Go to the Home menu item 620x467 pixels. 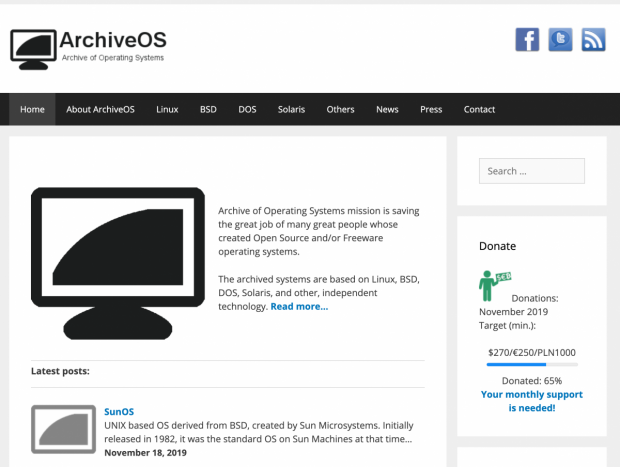tap(32, 110)
